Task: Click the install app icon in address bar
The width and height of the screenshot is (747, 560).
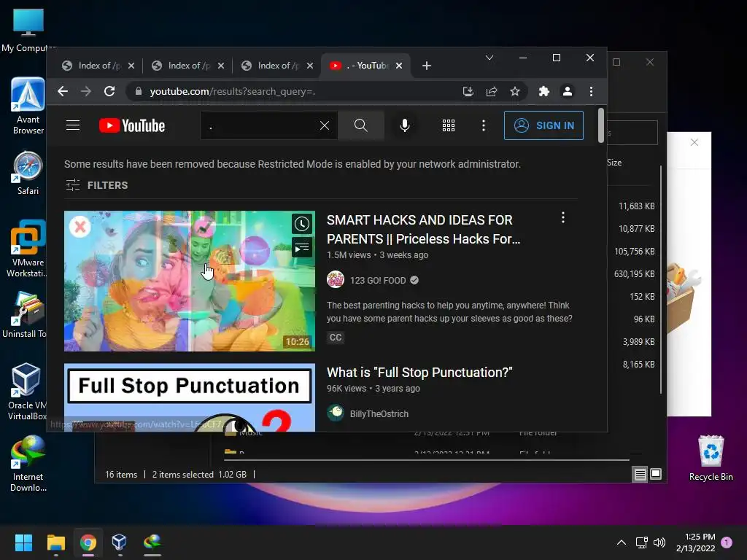Action: (x=468, y=91)
